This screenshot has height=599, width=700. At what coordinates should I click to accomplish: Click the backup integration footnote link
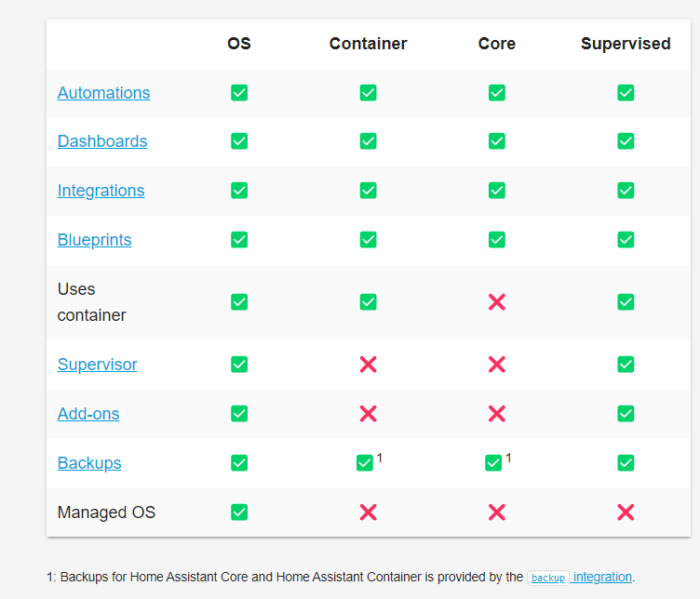click(x=580, y=577)
